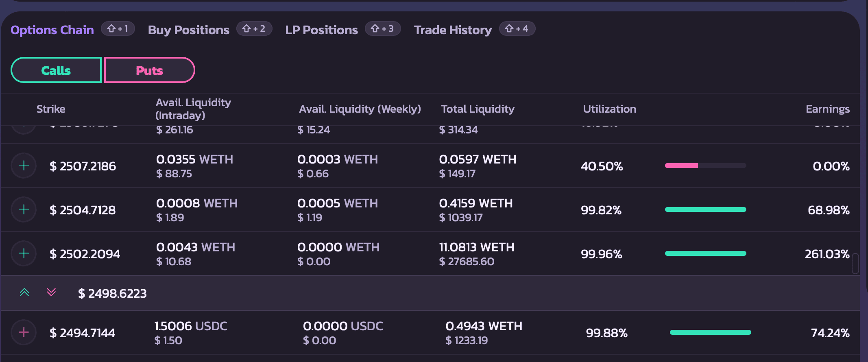Open the Trade History tab
The image size is (868, 362).
click(453, 30)
